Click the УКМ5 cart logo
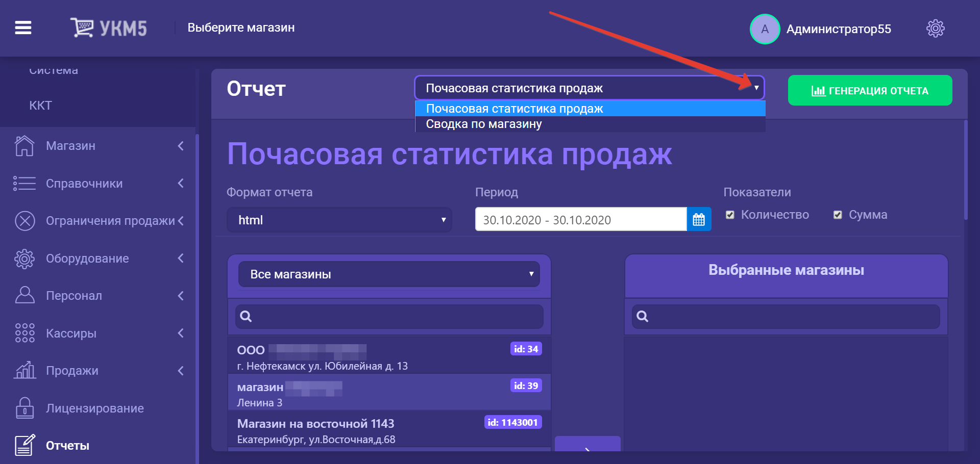This screenshot has width=980, height=464. (x=108, y=28)
